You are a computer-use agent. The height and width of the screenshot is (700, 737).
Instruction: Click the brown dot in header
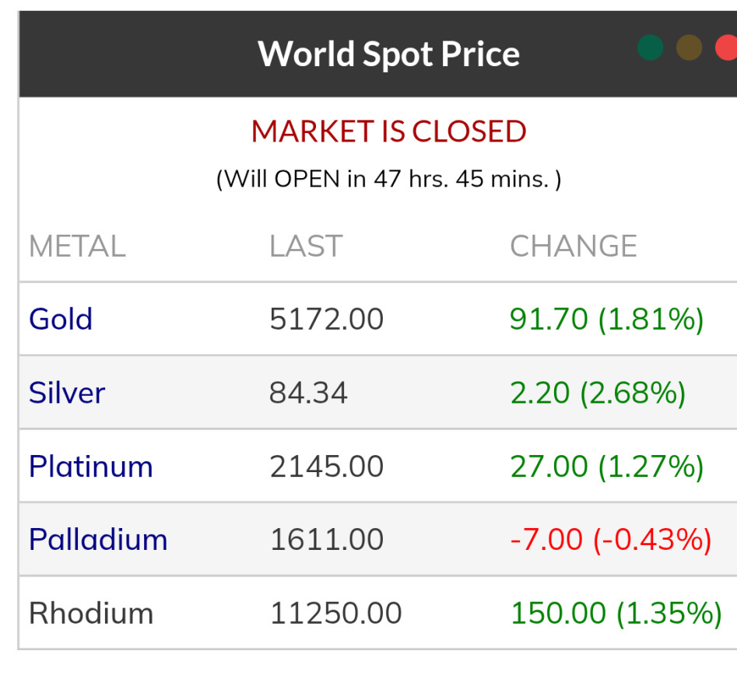click(x=689, y=47)
